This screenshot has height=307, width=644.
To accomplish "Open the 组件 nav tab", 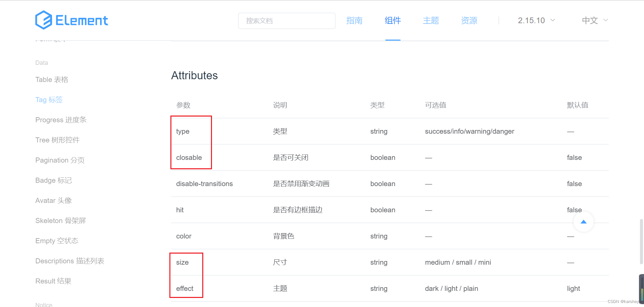I will 393,20.
